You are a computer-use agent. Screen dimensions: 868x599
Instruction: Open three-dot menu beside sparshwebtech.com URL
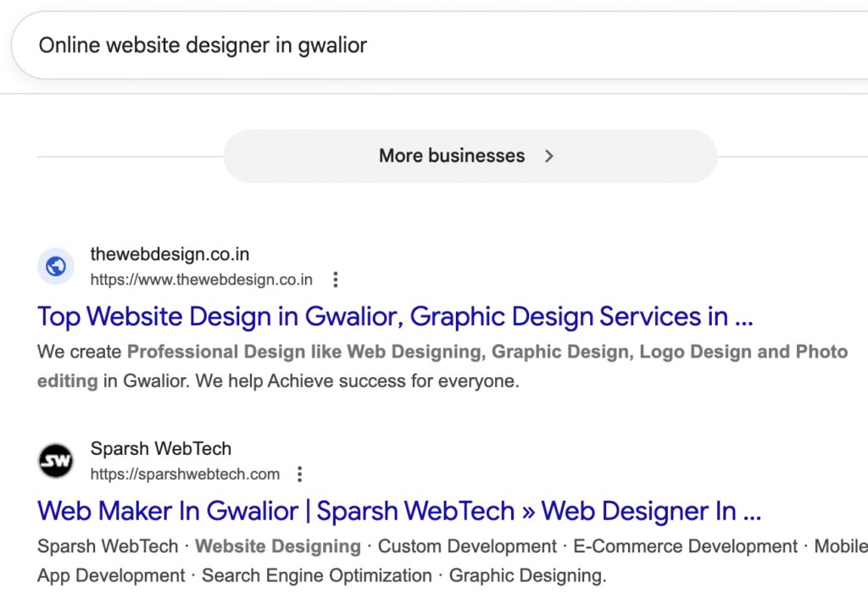click(299, 474)
